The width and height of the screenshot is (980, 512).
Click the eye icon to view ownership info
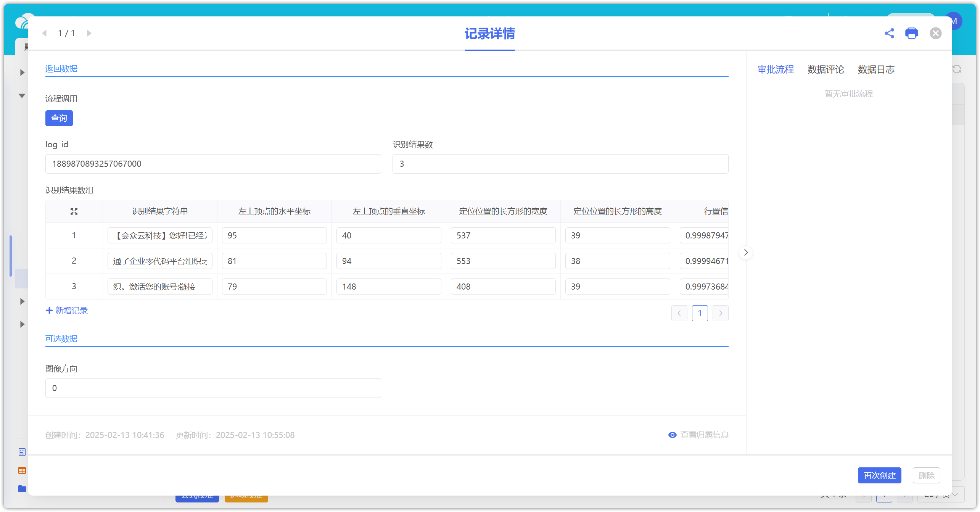click(x=672, y=435)
